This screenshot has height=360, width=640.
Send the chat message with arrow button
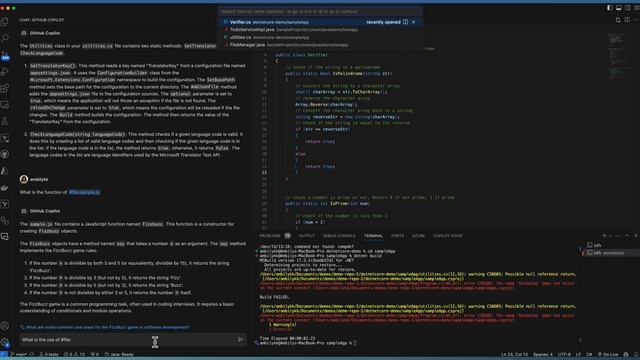[x=240, y=339]
